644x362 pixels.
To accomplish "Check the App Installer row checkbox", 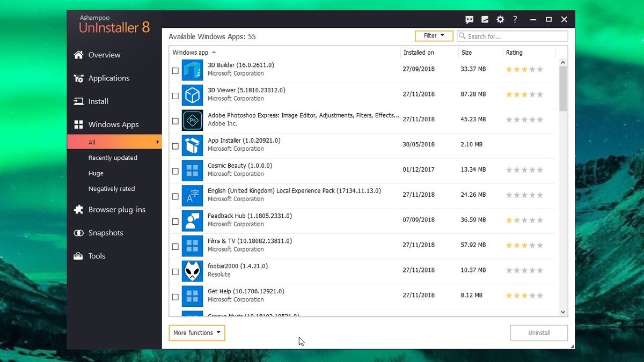I will (x=175, y=146).
